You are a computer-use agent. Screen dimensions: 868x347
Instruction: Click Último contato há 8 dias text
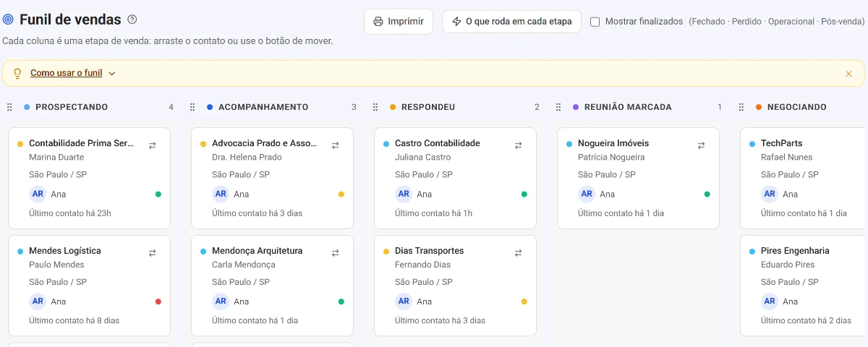coord(74,320)
